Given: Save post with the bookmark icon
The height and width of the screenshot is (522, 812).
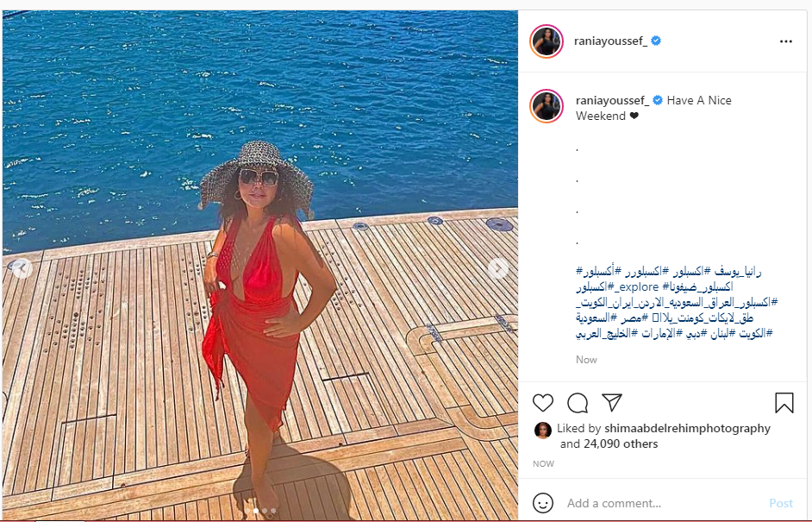Looking at the screenshot, I should tap(784, 403).
